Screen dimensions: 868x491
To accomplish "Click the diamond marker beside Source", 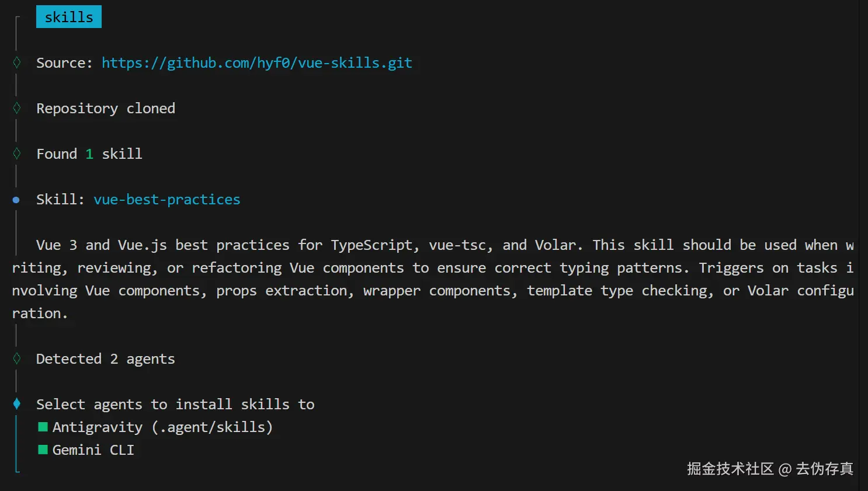I will click(x=17, y=62).
